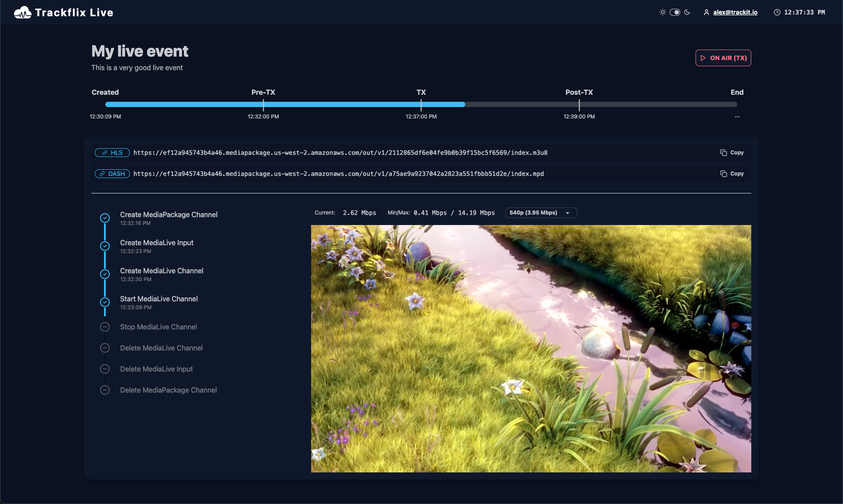Click the blue filled event progress bar
Viewport: 843px width, 504px height.
(285, 104)
